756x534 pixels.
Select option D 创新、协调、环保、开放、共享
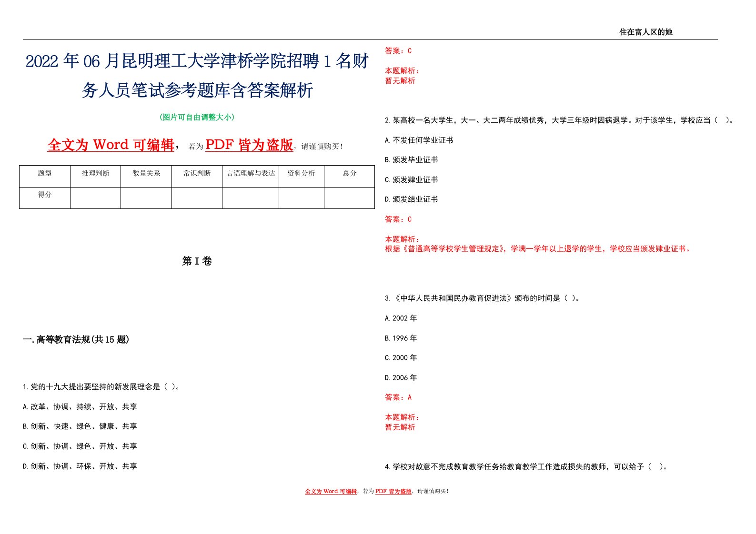[x=80, y=466]
